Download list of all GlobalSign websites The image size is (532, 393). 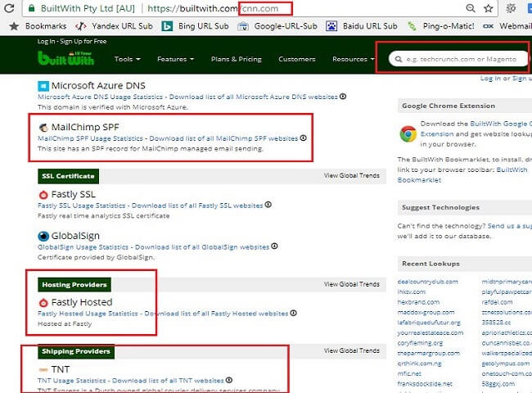pyautogui.click(x=202, y=247)
